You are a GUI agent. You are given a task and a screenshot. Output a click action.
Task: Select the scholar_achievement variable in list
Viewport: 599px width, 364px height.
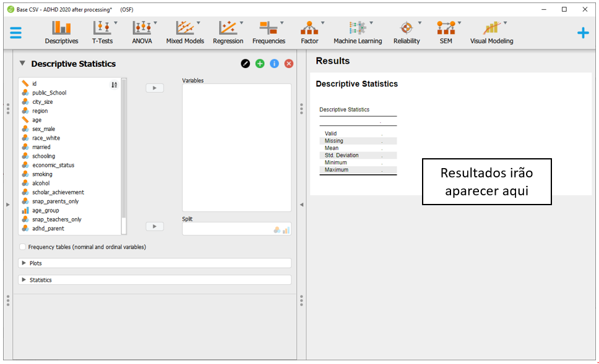58,192
